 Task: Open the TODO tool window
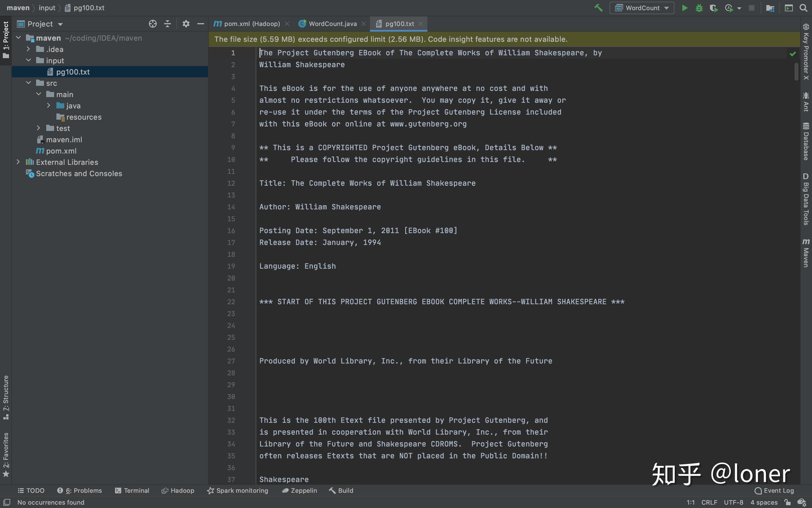31,491
